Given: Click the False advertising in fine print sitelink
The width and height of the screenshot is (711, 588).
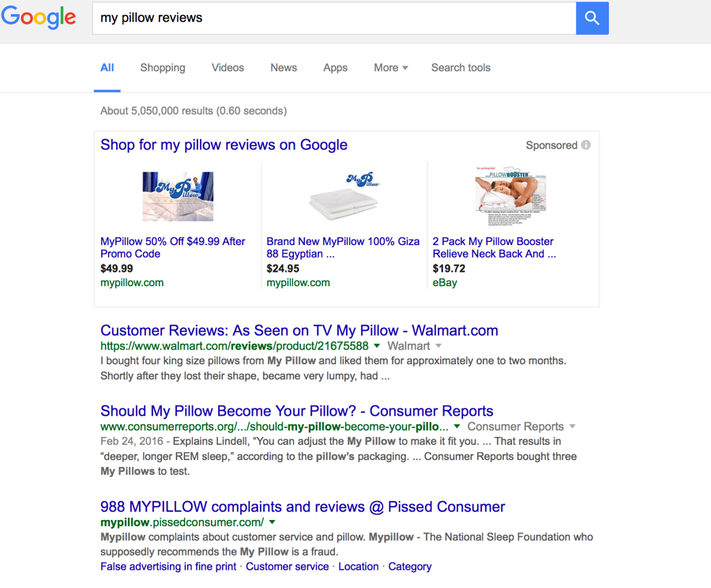Looking at the screenshot, I should (x=168, y=567).
